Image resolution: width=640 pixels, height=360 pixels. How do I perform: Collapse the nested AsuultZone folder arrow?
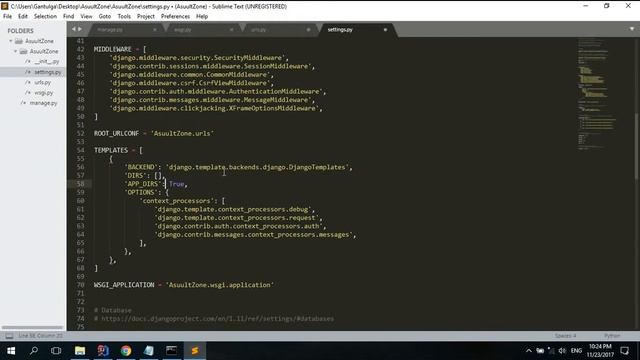pyautogui.click(x=16, y=51)
